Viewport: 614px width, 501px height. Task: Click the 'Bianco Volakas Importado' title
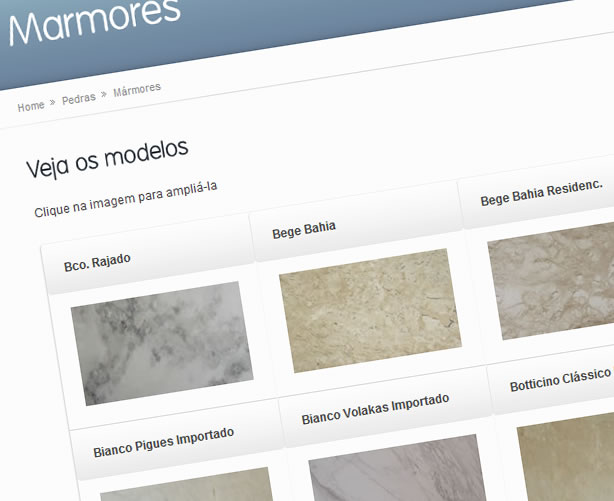tap(376, 409)
